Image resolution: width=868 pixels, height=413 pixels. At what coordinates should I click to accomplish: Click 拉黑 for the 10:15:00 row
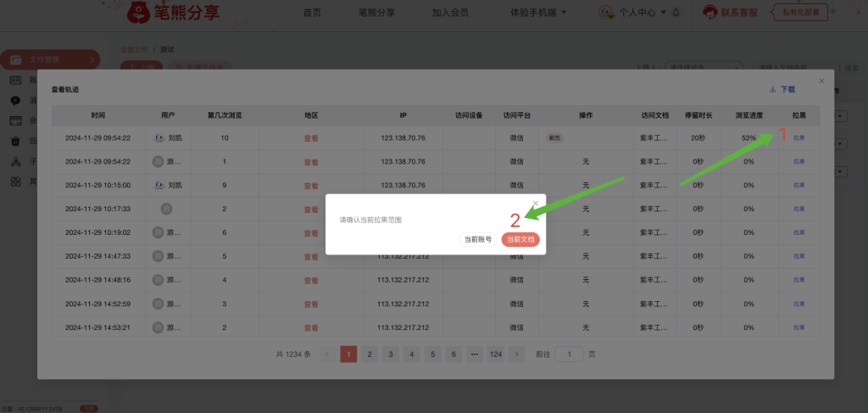tap(798, 186)
